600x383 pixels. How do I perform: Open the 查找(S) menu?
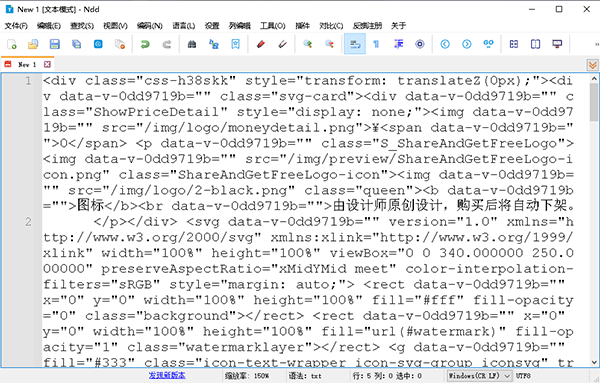82,26
